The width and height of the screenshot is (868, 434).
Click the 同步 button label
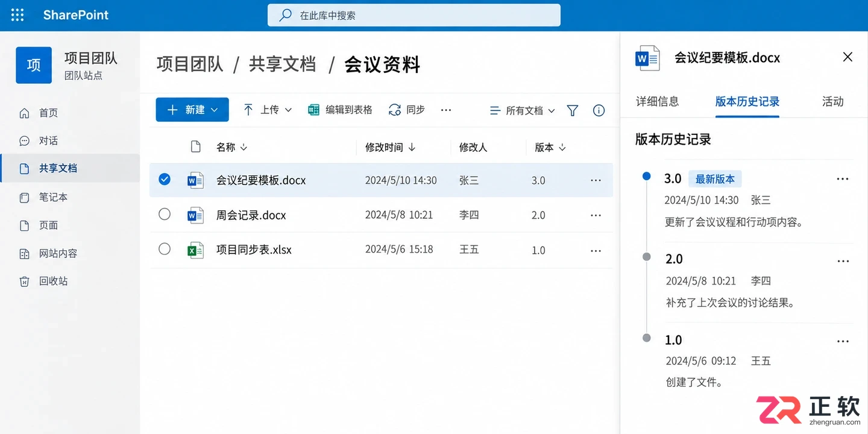pos(415,110)
